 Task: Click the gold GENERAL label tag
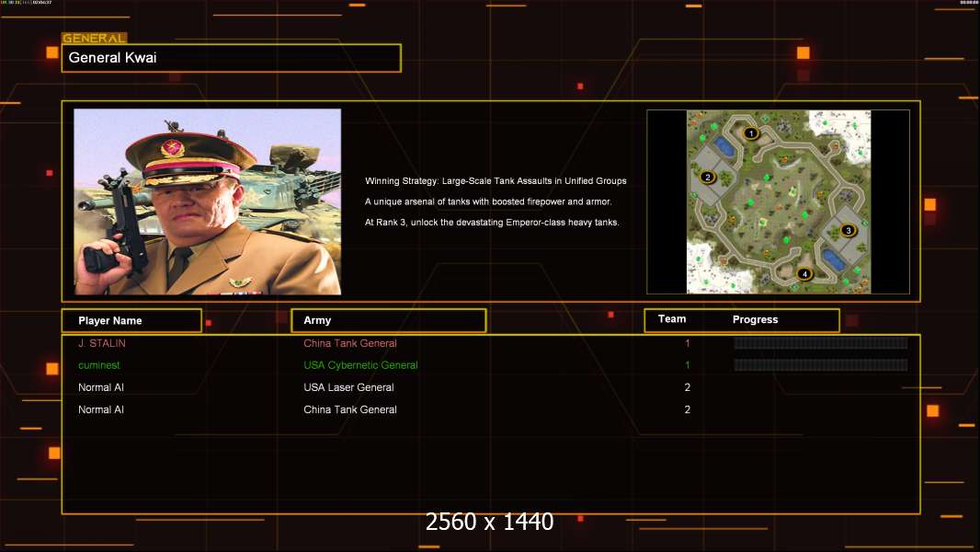94,39
